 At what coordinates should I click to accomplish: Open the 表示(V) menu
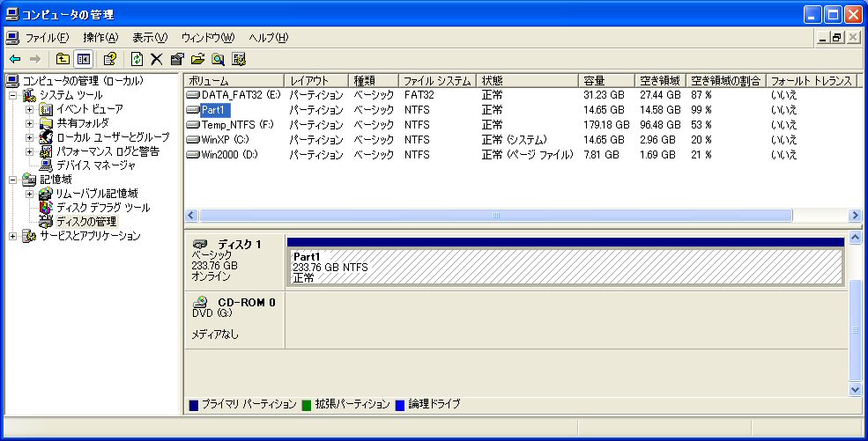150,38
